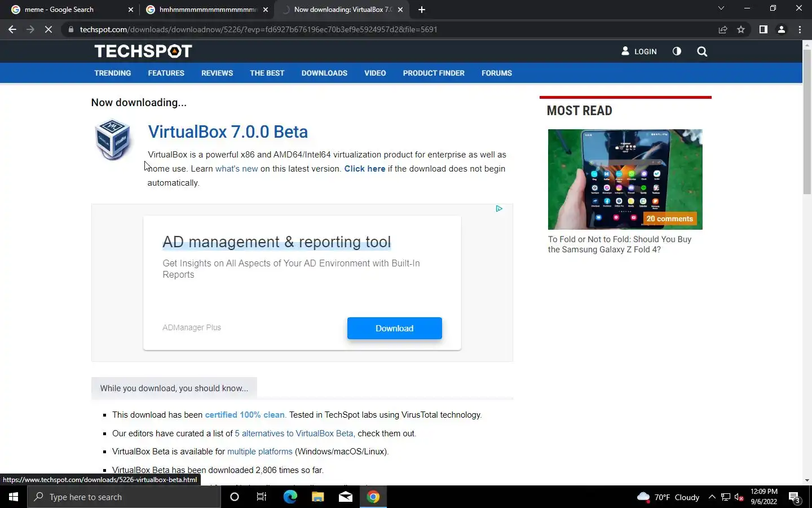Screen dimensions: 812x508
Task: Click the 'Type here to search' taskbar box
Action: (124, 497)
